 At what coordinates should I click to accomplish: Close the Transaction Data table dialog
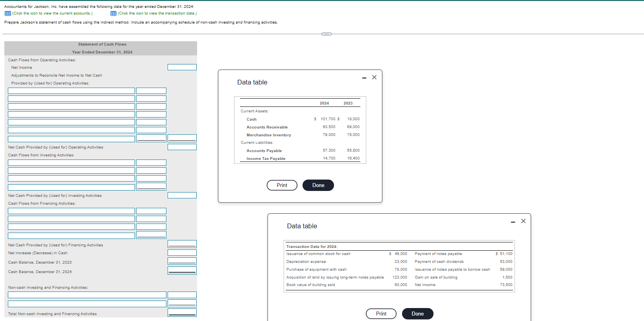[523, 221]
